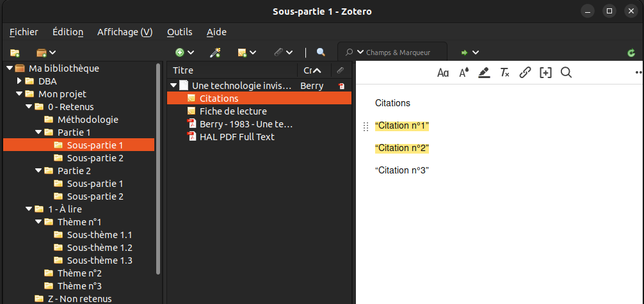
Task: Select the Thème n°3 collection
Action: pos(79,286)
